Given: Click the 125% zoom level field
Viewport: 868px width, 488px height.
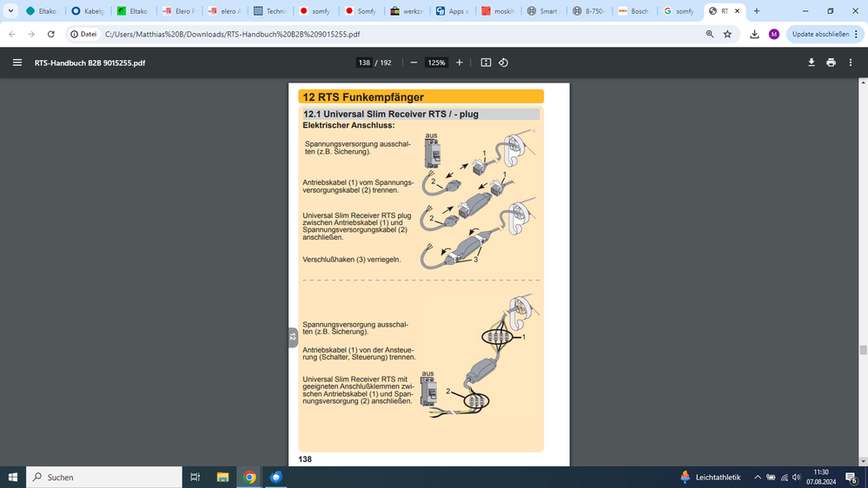Looking at the screenshot, I should click(436, 63).
